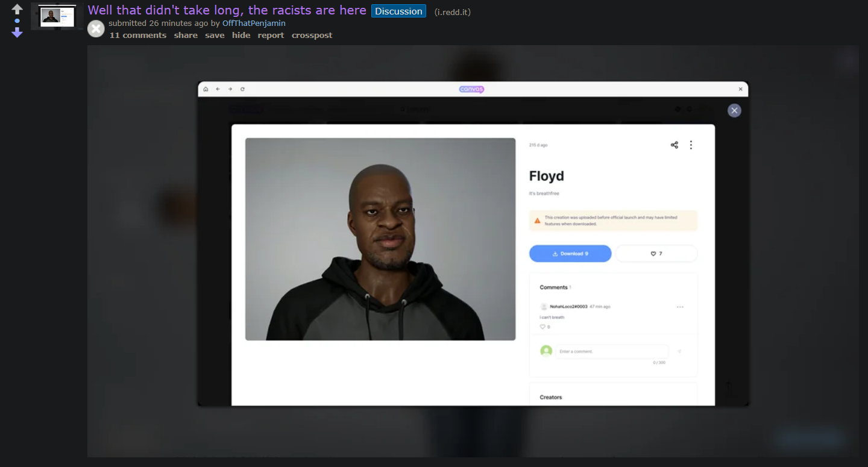
Task: Open the i.redd.it domain link
Action: click(x=452, y=11)
